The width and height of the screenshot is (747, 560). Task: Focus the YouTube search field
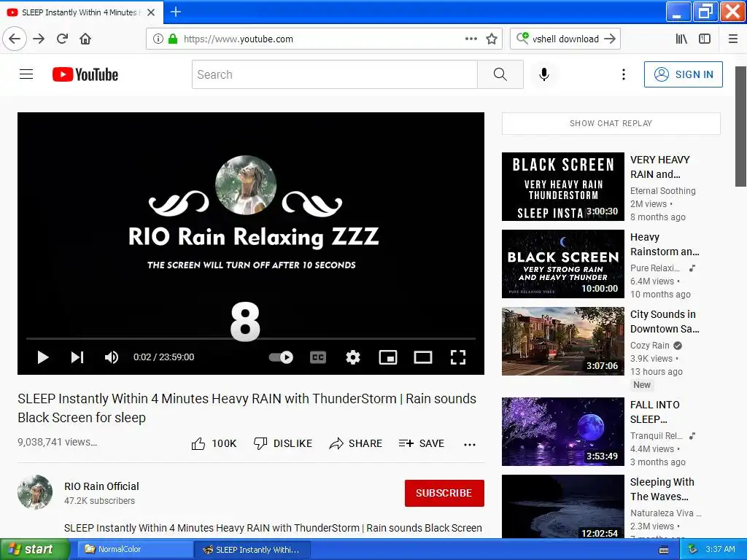click(x=334, y=74)
